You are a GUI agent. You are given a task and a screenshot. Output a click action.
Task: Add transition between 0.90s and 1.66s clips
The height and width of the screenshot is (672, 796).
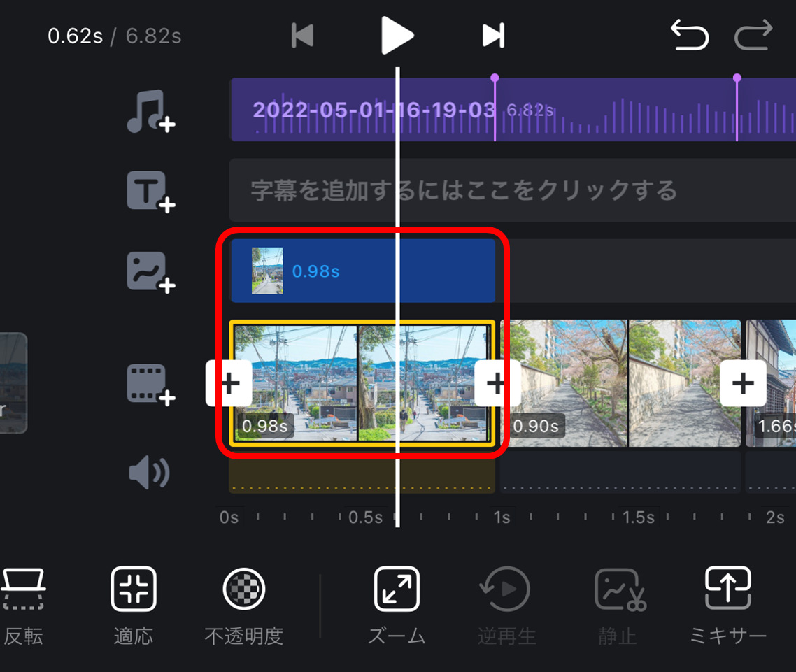[743, 383]
